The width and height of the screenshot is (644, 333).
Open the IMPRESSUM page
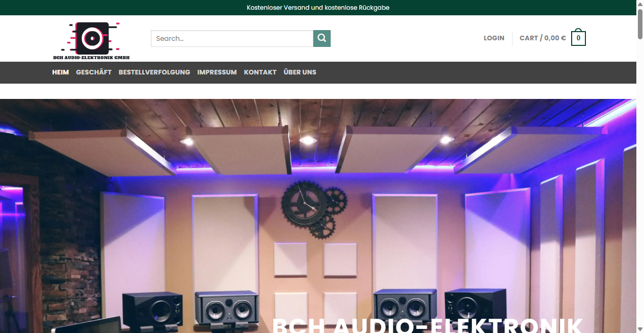pyautogui.click(x=217, y=72)
